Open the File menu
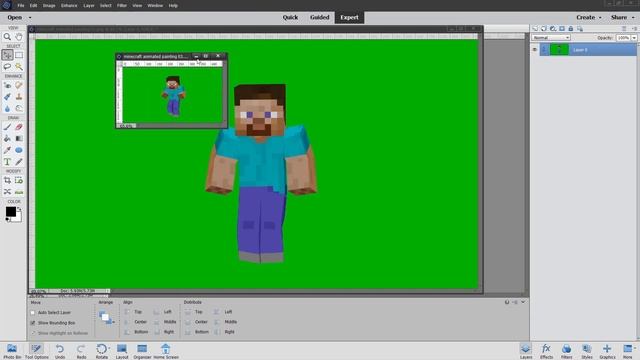 (21, 6)
